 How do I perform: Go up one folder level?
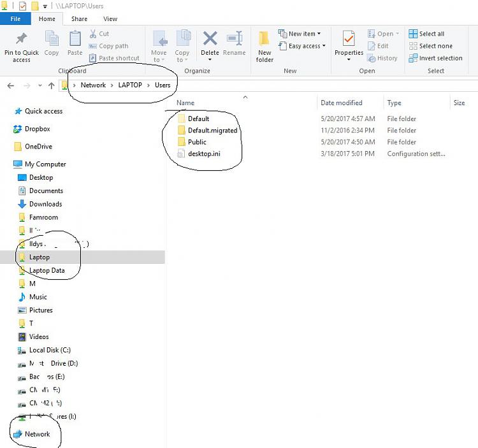pos(51,85)
